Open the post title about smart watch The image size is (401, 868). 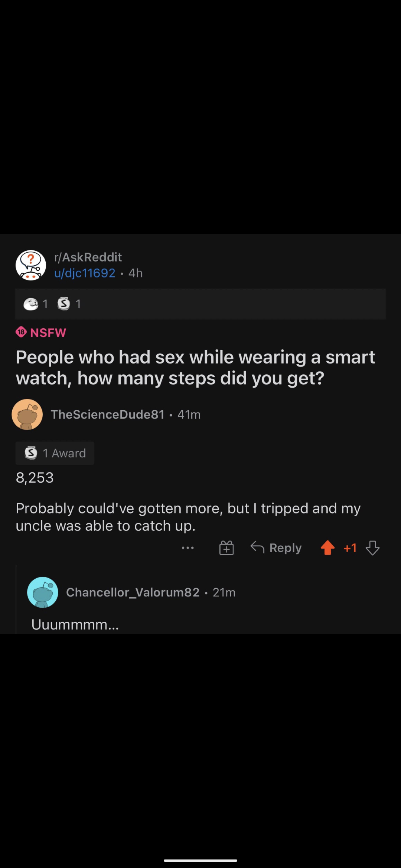(195, 368)
